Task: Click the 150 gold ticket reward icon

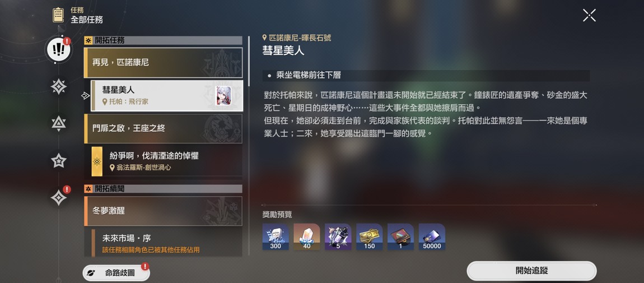Action: [x=369, y=237]
